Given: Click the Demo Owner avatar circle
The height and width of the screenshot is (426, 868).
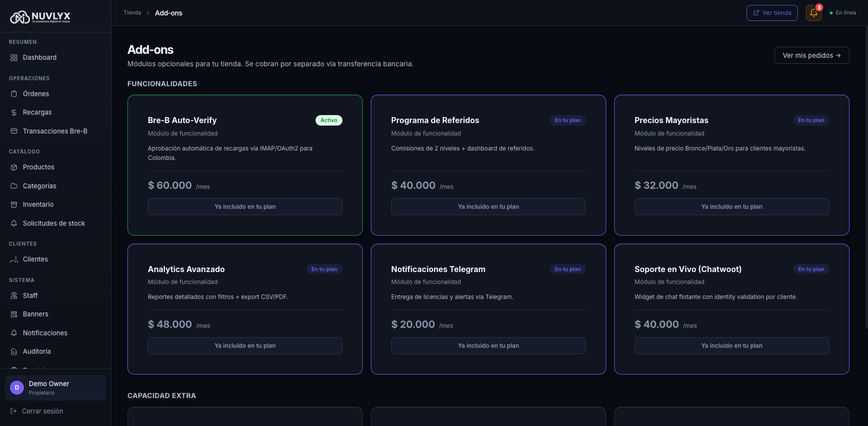Looking at the screenshot, I should [x=17, y=388].
